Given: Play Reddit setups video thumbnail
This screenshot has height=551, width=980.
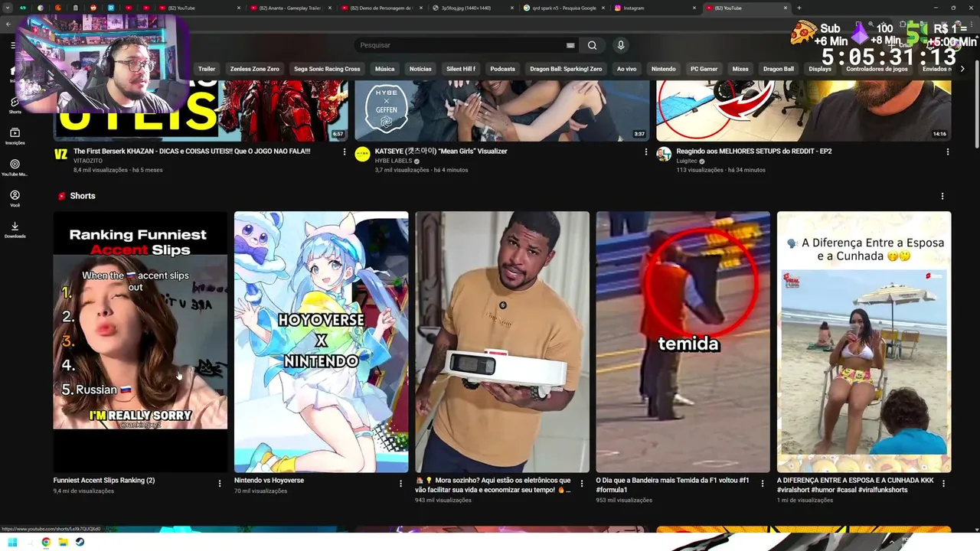Looking at the screenshot, I should [x=804, y=110].
